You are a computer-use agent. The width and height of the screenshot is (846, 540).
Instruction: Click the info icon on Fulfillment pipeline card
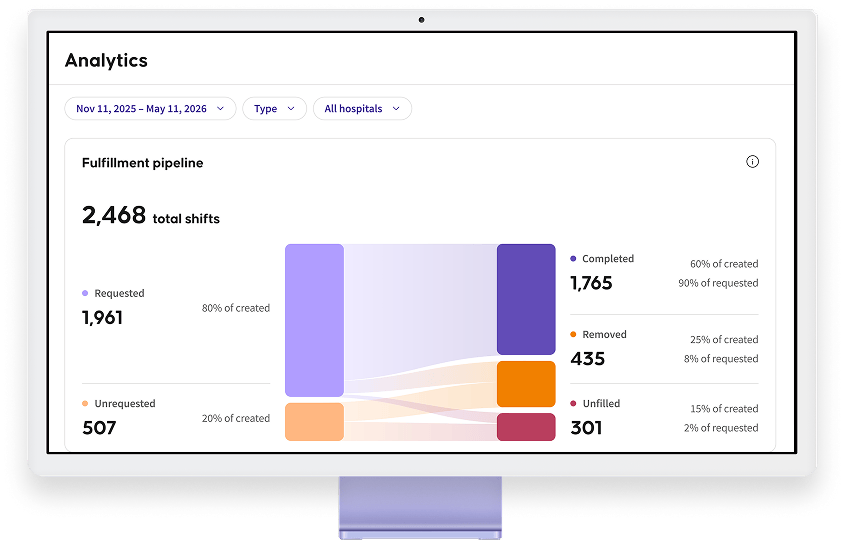pos(752,162)
